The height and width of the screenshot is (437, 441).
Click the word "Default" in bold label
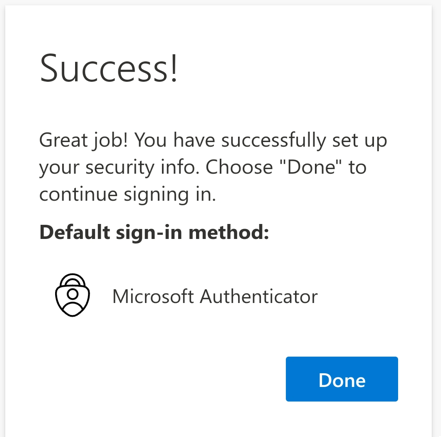point(75,232)
